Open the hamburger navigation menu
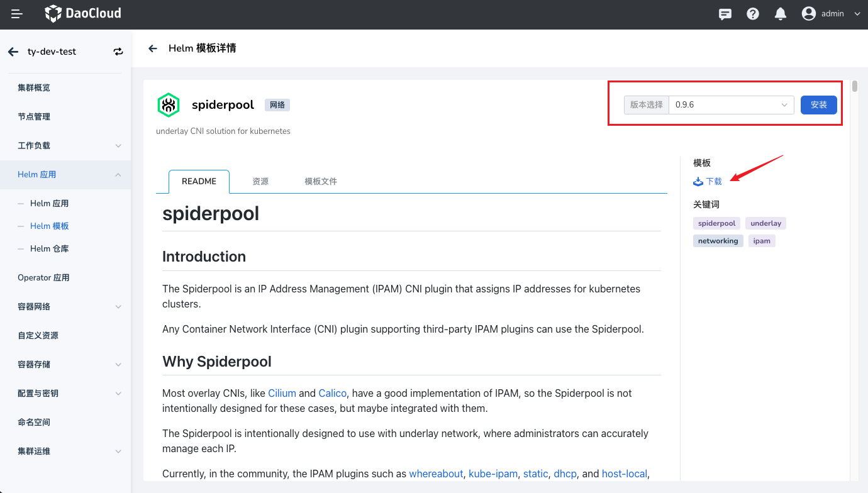The width and height of the screenshot is (868, 493). pos(17,14)
